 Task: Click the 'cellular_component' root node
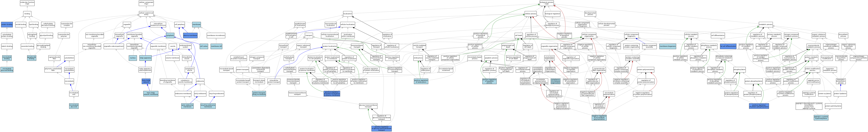146,3
